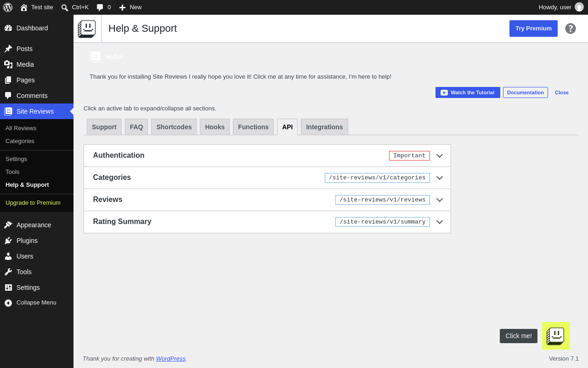Viewport: 588px width, 368px height.
Task: Switch to the Integrations tab
Action: pyautogui.click(x=324, y=127)
